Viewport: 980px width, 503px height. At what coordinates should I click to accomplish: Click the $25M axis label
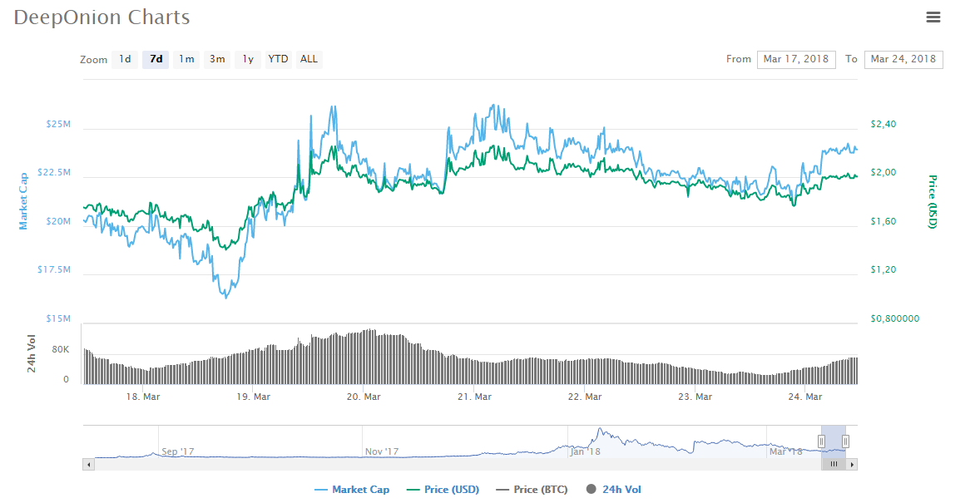coord(58,125)
